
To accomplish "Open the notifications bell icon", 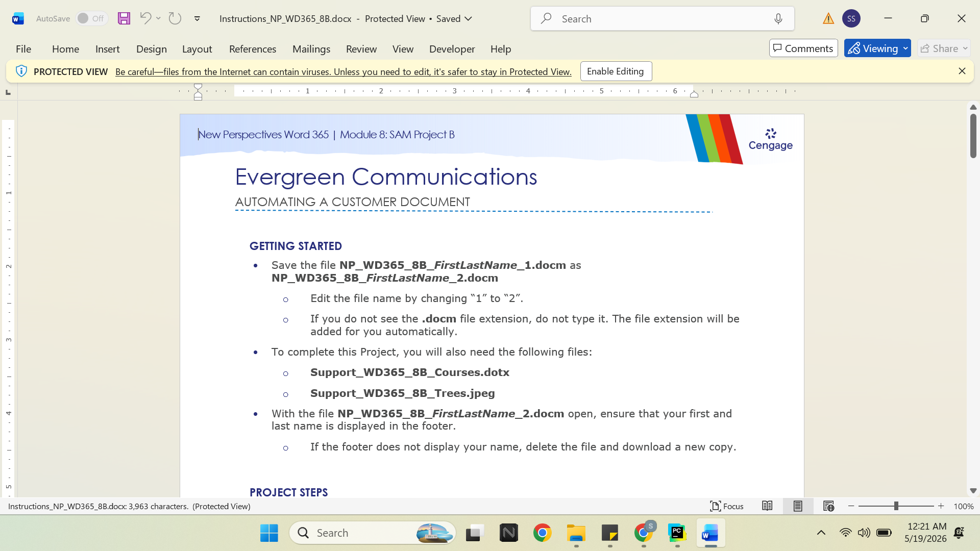I will point(959,533).
